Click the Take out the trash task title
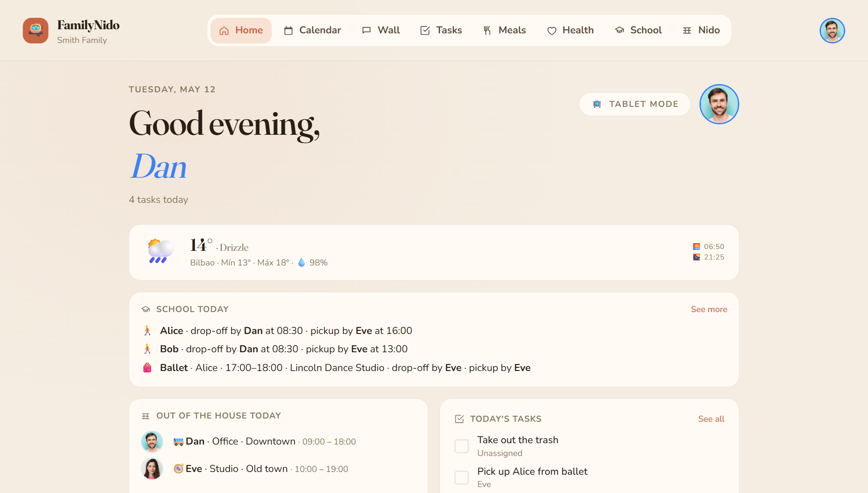868x493 pixels. coord(518,440)
